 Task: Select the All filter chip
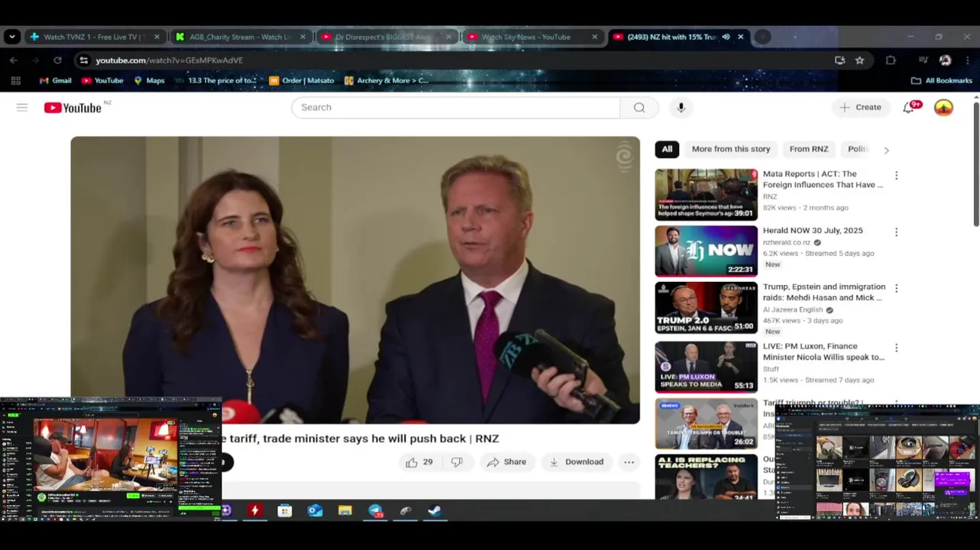click(x=667, y=149)
